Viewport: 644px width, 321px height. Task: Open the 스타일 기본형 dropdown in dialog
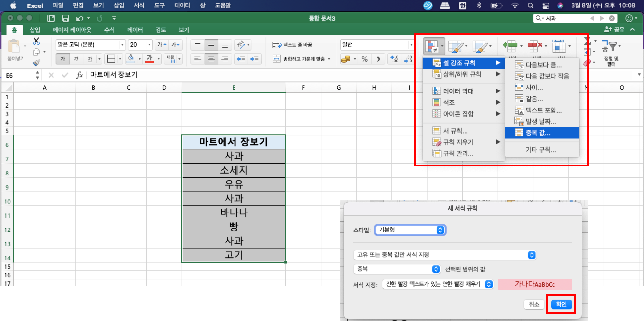[x=410, y=230]
